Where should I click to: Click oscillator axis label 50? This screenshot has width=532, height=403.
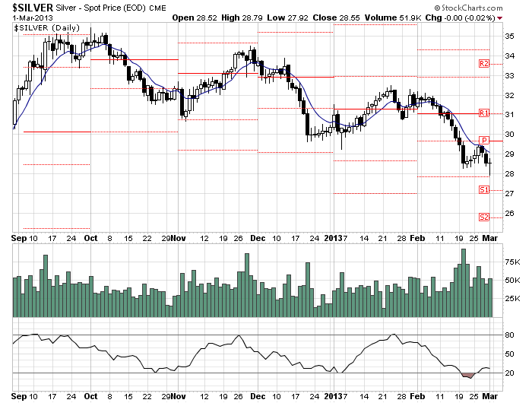(509, 354)
